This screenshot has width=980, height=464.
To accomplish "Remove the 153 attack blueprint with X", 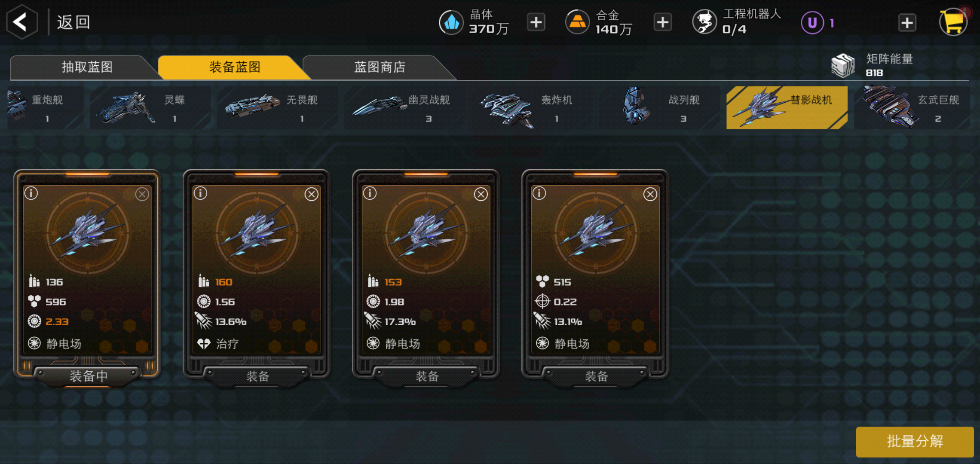I will pos(481,194).
